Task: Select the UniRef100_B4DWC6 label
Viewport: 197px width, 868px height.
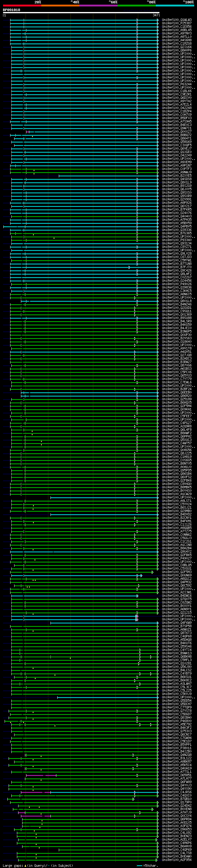Action: [x=177, y=596]
